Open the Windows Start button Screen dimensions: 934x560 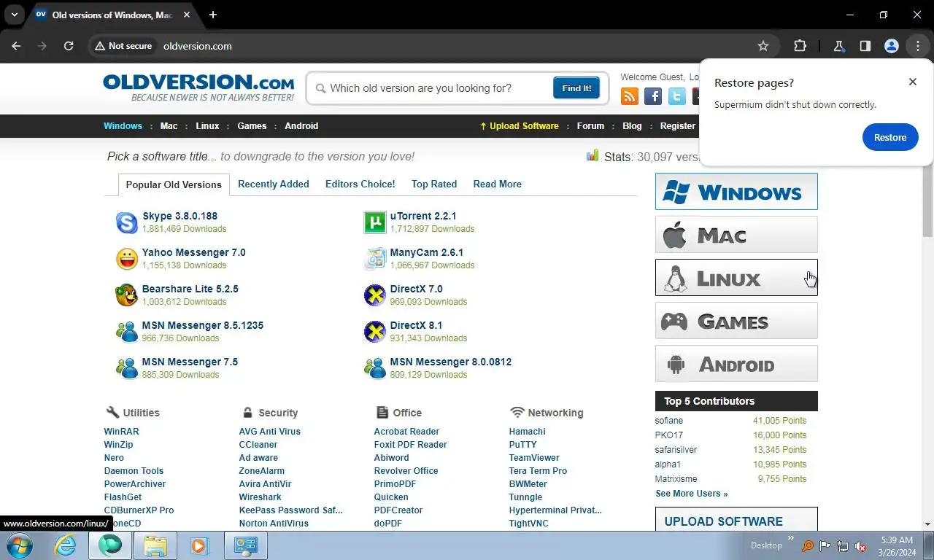pos(19,545)
